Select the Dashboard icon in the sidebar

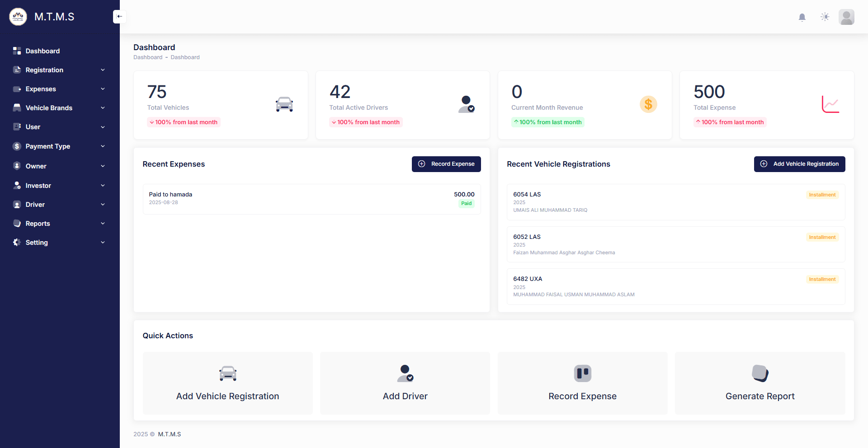[x=17, y=51]
